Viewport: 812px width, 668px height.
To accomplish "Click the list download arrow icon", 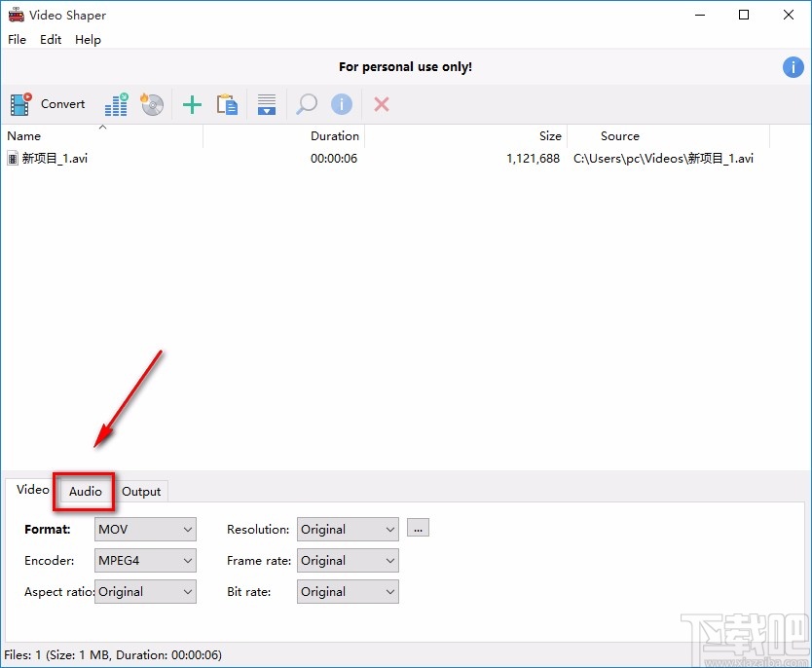I will [267, 104].
